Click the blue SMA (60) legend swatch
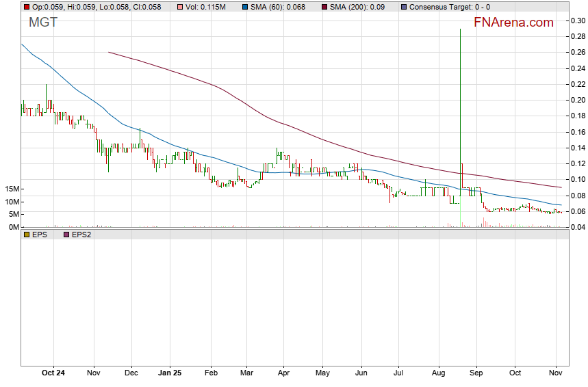The height and width of the screenshot is (387, 588). coord(244,7)
